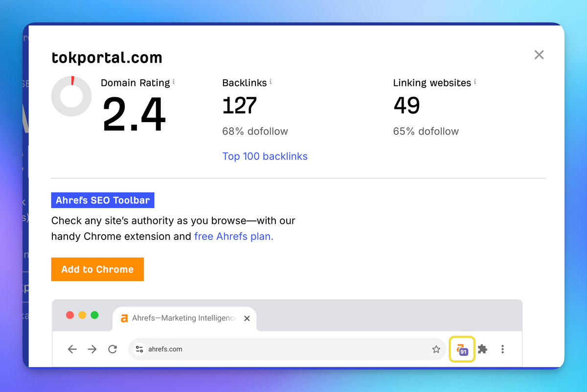
Task: Click the orange Ahrefs tab favicon
Action: (124, 318)
